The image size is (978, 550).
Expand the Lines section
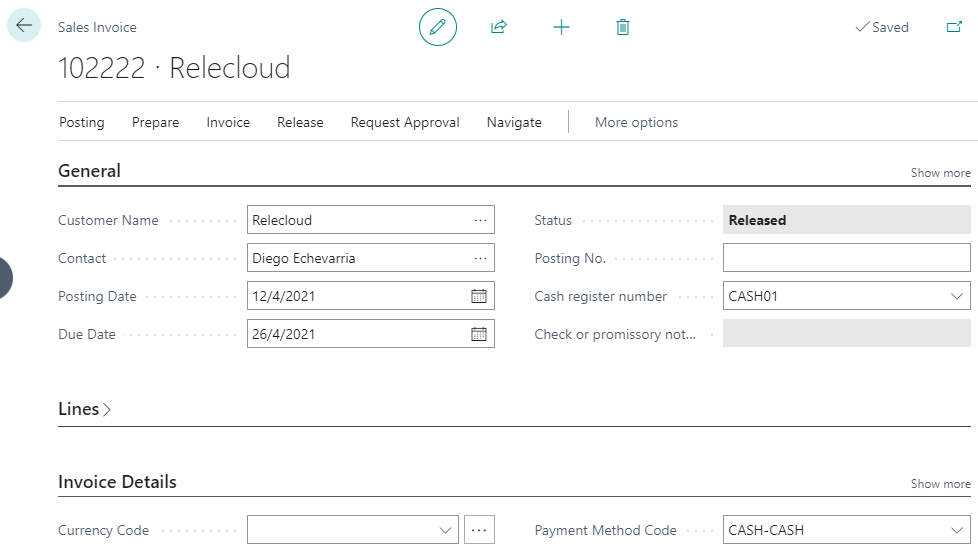[x=84, y=409]
